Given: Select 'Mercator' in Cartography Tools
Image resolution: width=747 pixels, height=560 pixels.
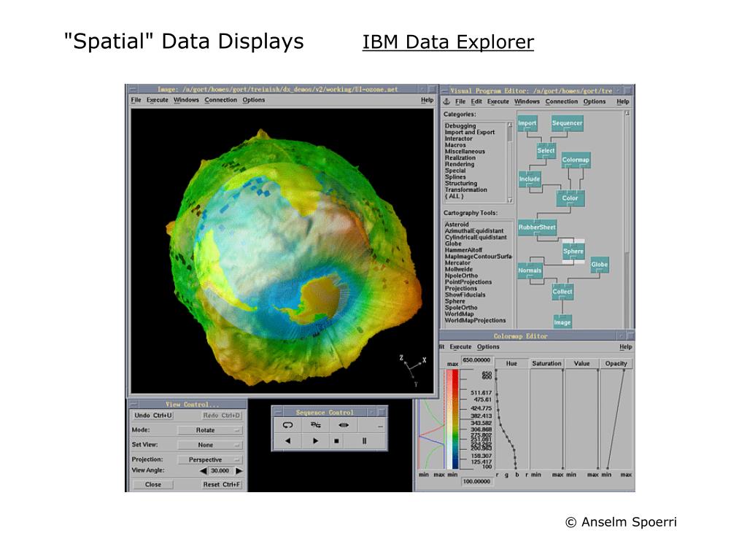Looking at the screenshot, I should [457, 262].
